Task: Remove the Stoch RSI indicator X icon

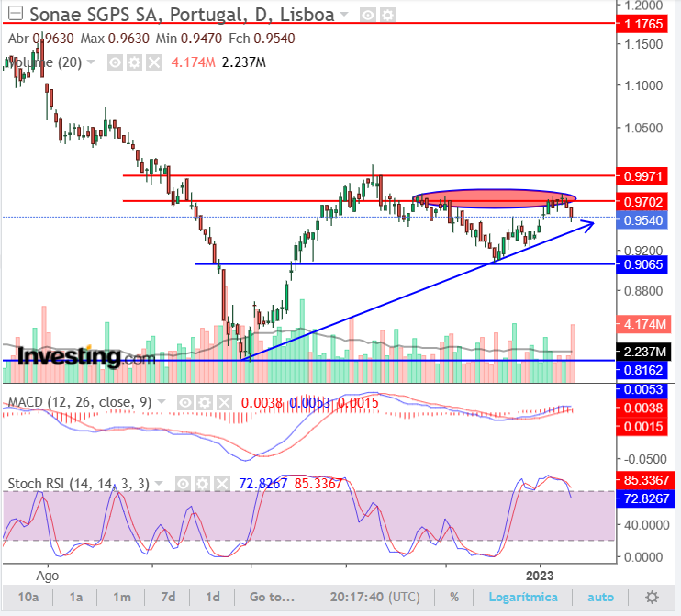Action: [x=222, y=484]
